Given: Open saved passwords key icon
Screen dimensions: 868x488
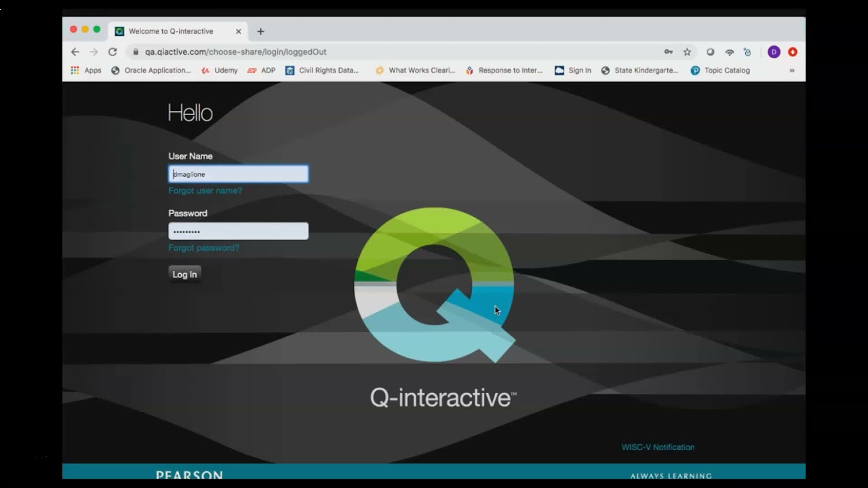Looking at the screenshot, I should pyautogui.click(x=669, y=52).
